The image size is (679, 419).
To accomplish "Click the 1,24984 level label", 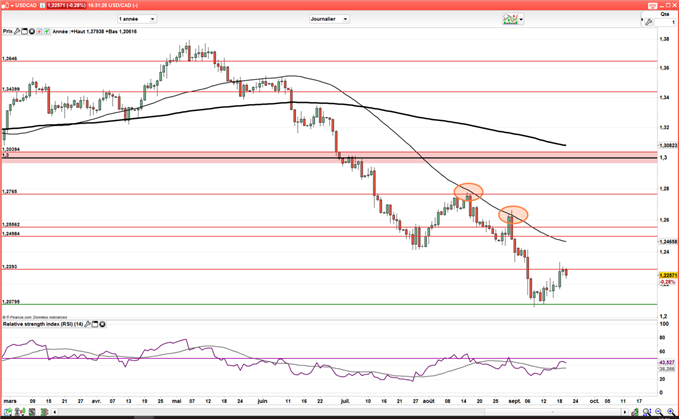I will pos(11,234).
